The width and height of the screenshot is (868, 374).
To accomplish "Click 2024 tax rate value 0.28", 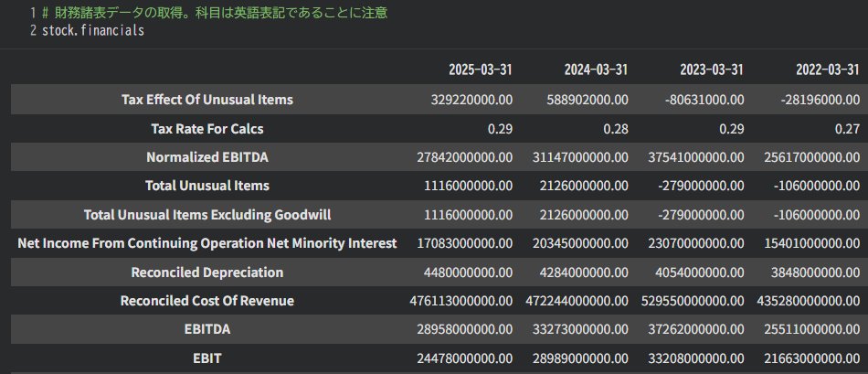I will [616, 129].
